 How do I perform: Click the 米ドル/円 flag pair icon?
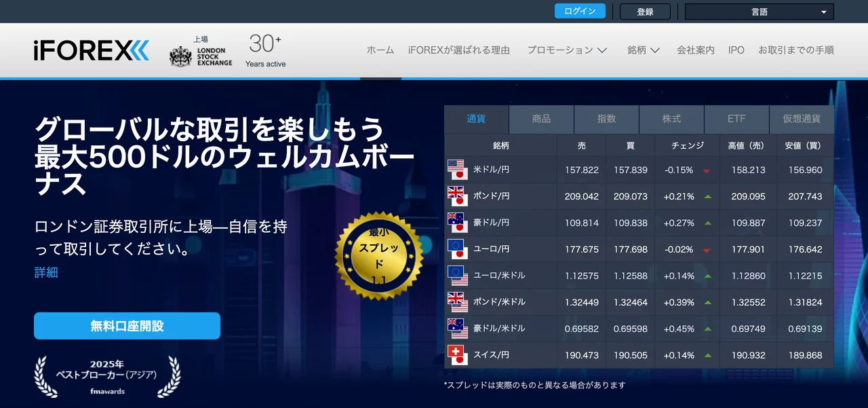[x=458, y=170]
